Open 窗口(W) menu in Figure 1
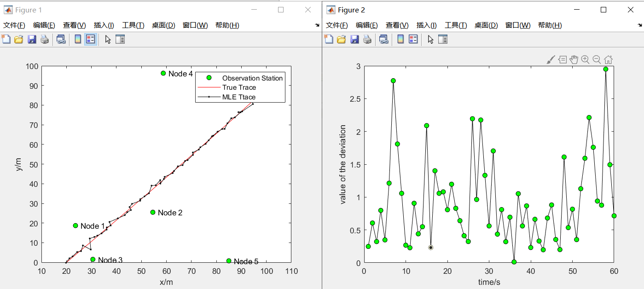The height and width of the screenshot is (289, 644). click(195, 25)
